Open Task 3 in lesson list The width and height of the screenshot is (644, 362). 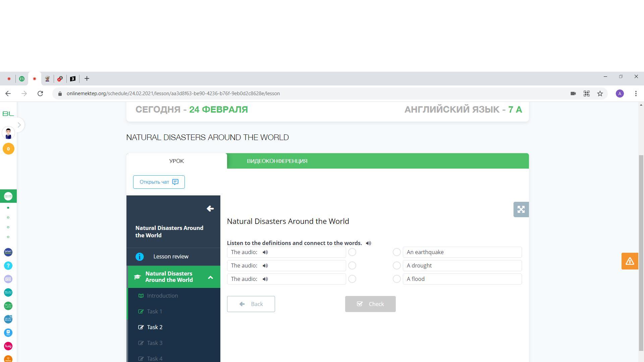[x=155, y=343]
